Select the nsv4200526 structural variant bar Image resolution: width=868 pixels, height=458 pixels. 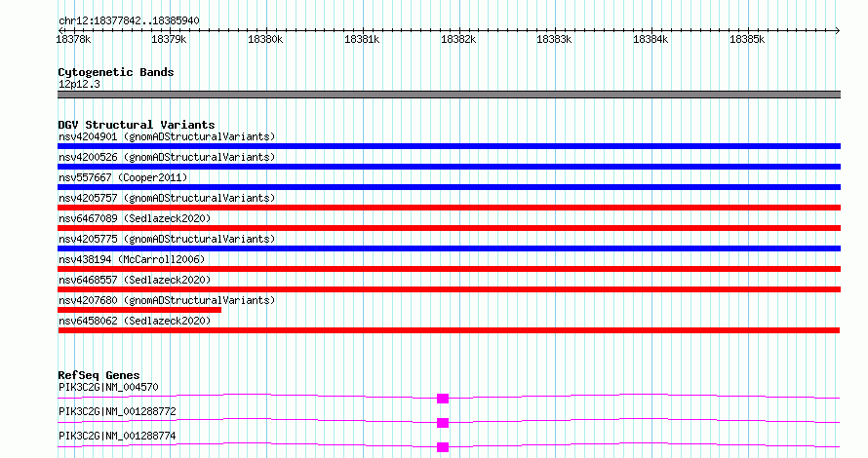449,167
